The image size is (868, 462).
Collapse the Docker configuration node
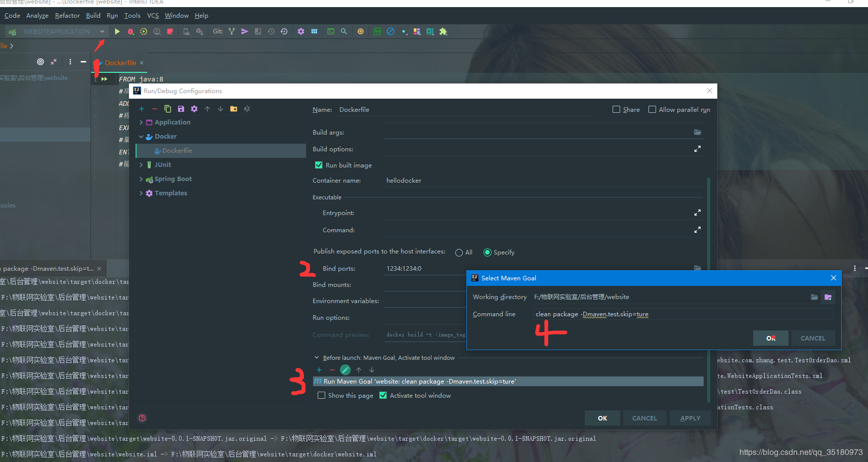141,137
